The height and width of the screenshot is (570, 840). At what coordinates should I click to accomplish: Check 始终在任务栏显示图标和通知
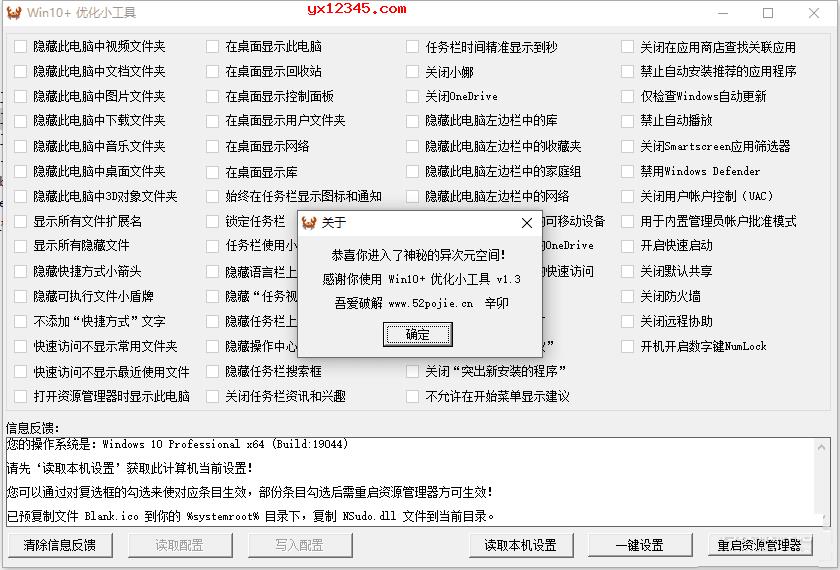(213, 197)
